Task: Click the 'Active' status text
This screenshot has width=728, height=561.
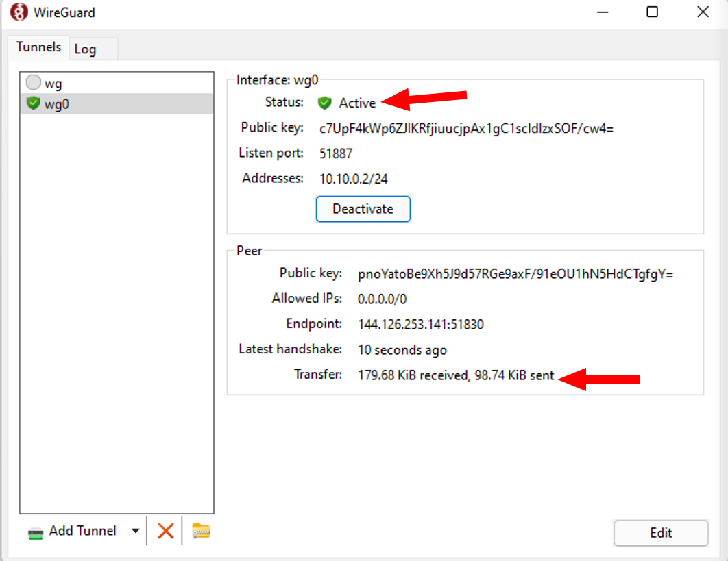Action: pyautogui.click(x=357, y=103)
